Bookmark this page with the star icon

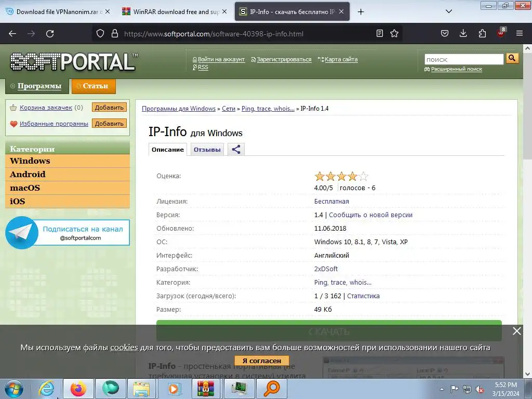[x=394, y=33]
